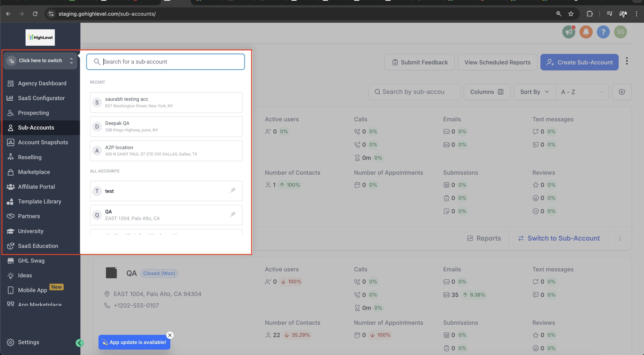Image resolution: width=644 pixels, height=355 pixels.
Task: Pin the test account
Action: 232,191
